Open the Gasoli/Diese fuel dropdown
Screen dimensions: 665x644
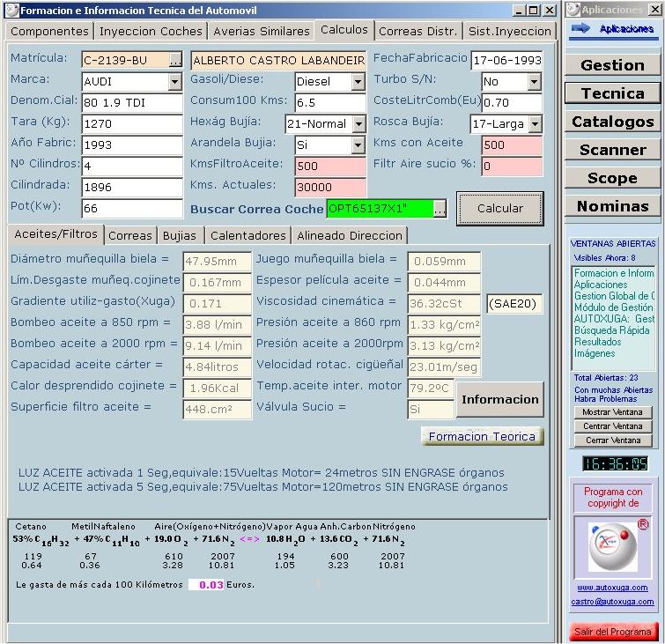pyautogui.click(x=358, y=81)
